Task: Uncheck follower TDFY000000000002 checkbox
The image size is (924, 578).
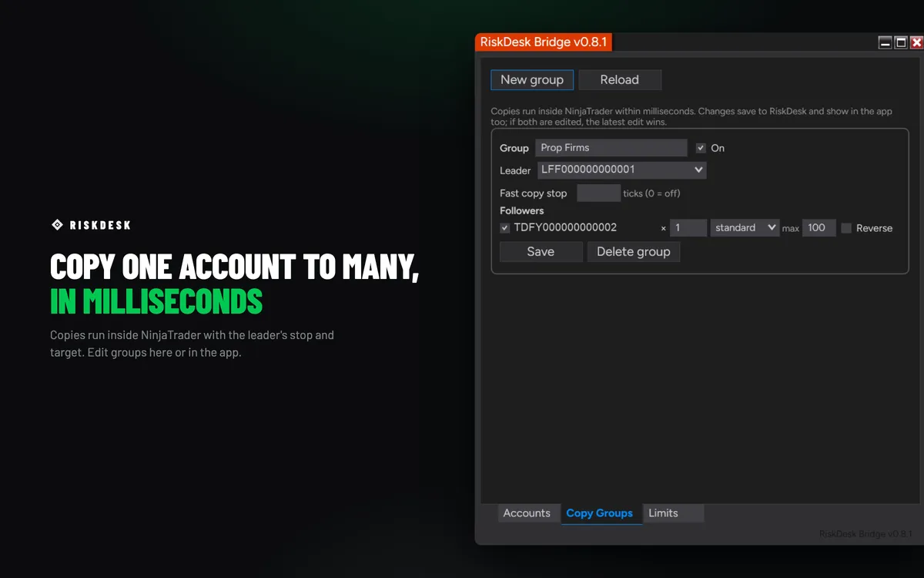Action: 505,228
